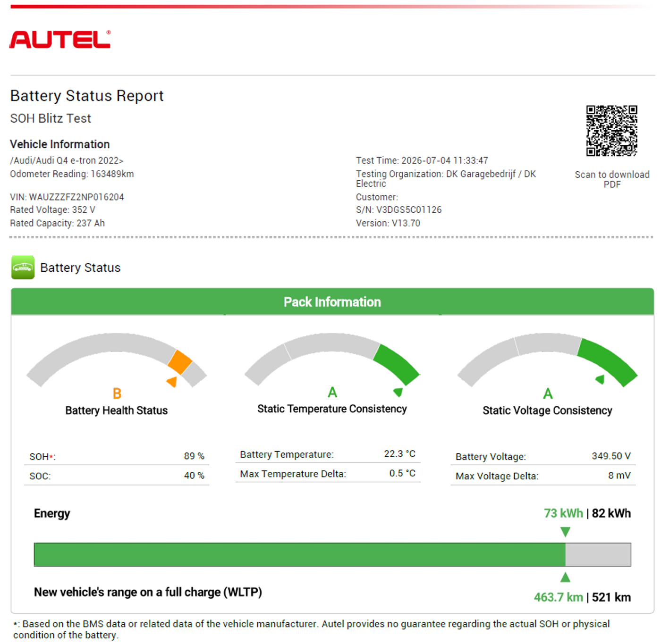Click the "Static Temperature Consistency" label
661x644 pixels.
coord(332,409)
